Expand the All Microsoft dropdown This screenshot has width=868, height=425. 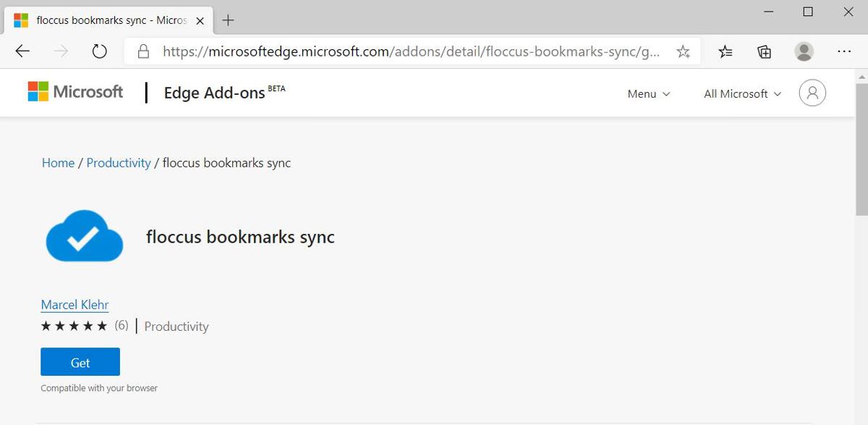pos(741,93)
